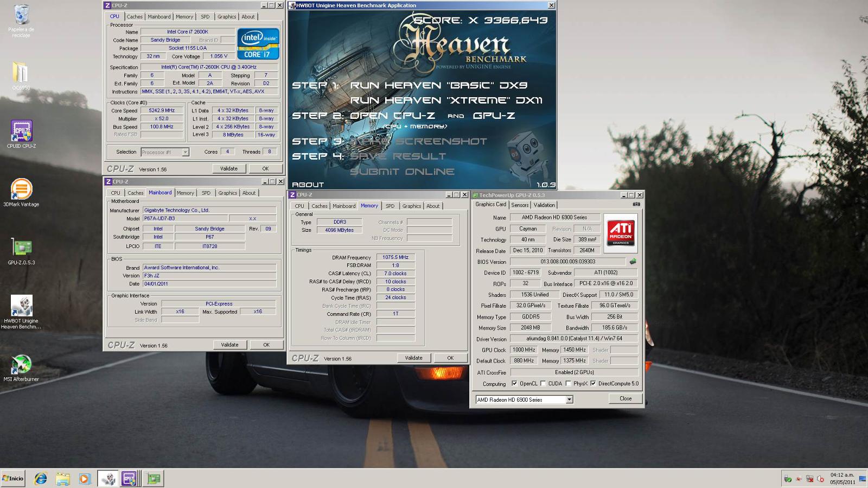Click the network disconnected tray icon

point(809,479)
